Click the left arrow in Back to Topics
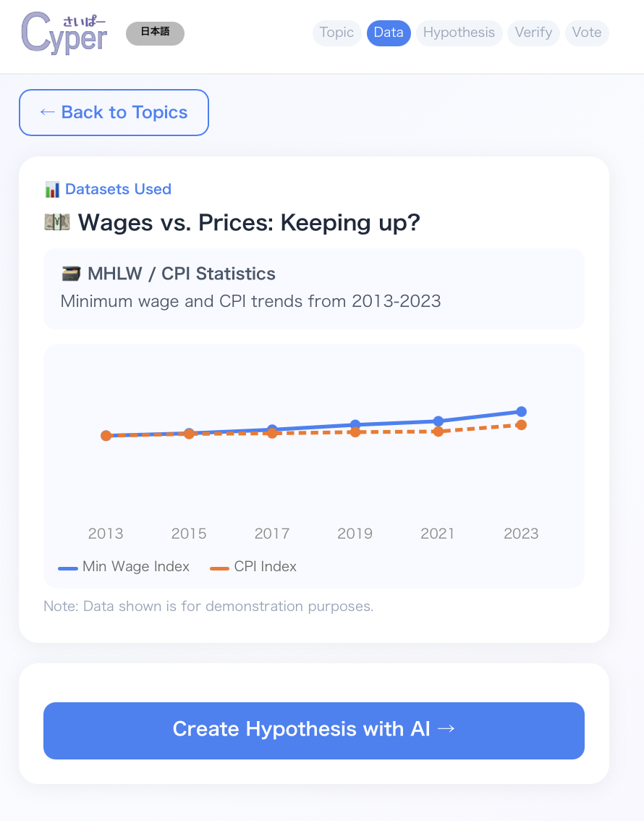Viewport: 644px width, 821px height. (x=47, y=112)
